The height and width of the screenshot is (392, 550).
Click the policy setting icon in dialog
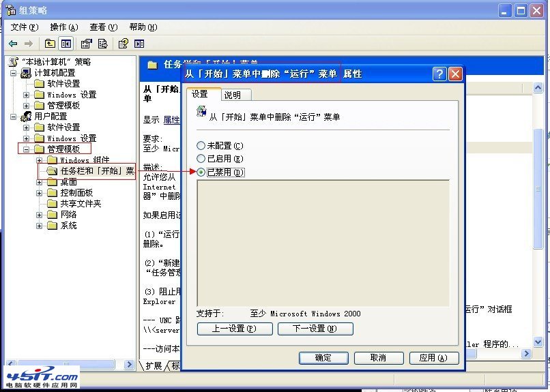[x=201, y=111]
